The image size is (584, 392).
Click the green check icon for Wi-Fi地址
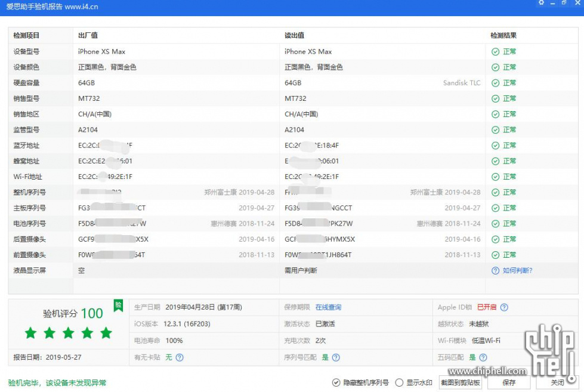[x=495, y=177]
